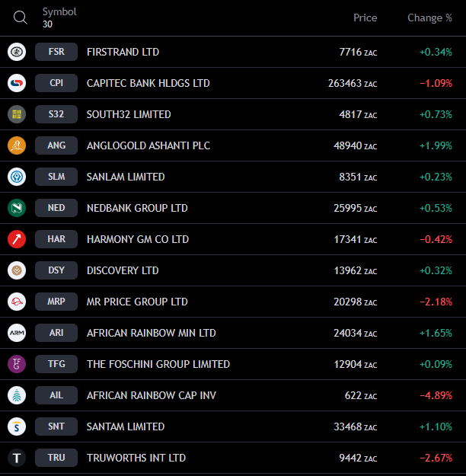The width and height of the screenshot is (466, 476).
Task: Click the Capitec Bank logo icon
Action: point(17,83)
